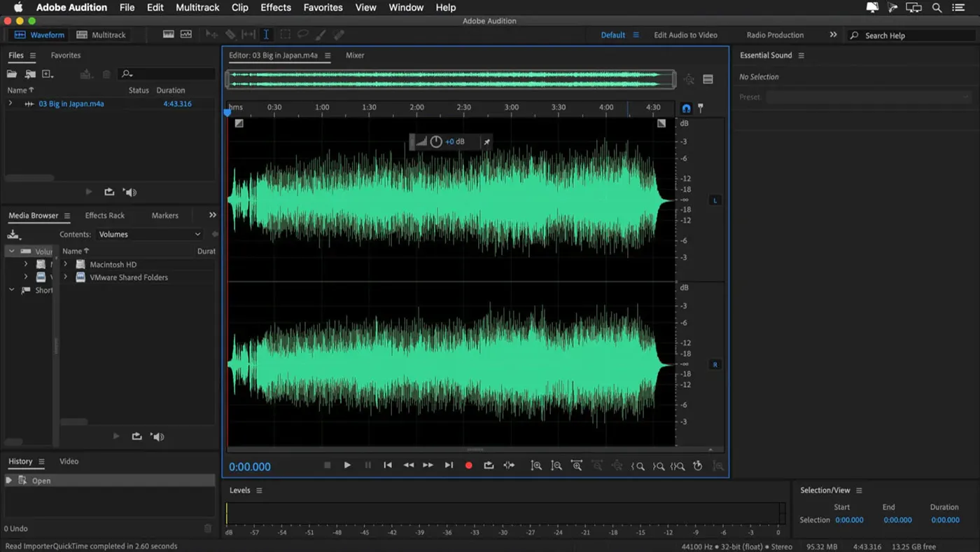Open the Contents dropdown showing Volumes
Viewport: 980px width, 552px height.
(x=148, y=234)
